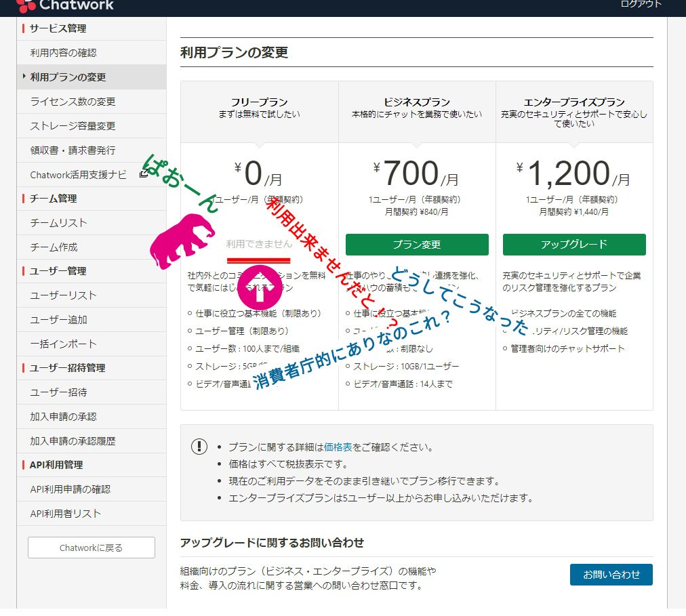This screenshot has height=616, width=686.
Task: Open 加入申請の承認履歴 menu item
Action: pos(92,441)
